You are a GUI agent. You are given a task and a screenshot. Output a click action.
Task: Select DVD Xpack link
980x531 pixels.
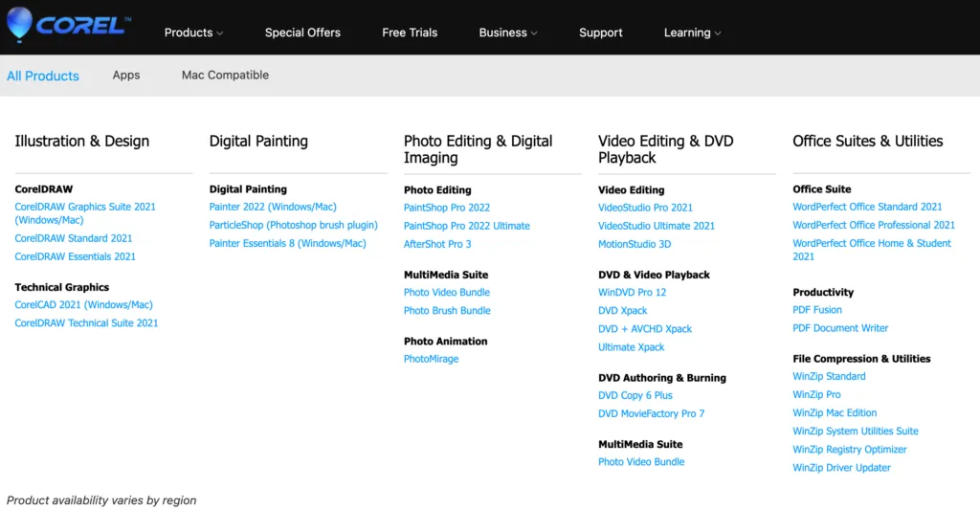pyautogui.click(x=622, y=311)
